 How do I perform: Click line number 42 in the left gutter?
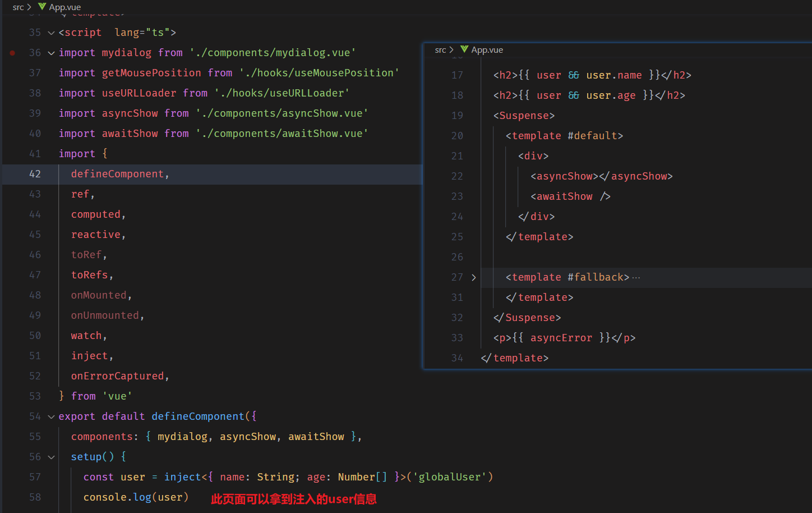[x=35, y=174]
